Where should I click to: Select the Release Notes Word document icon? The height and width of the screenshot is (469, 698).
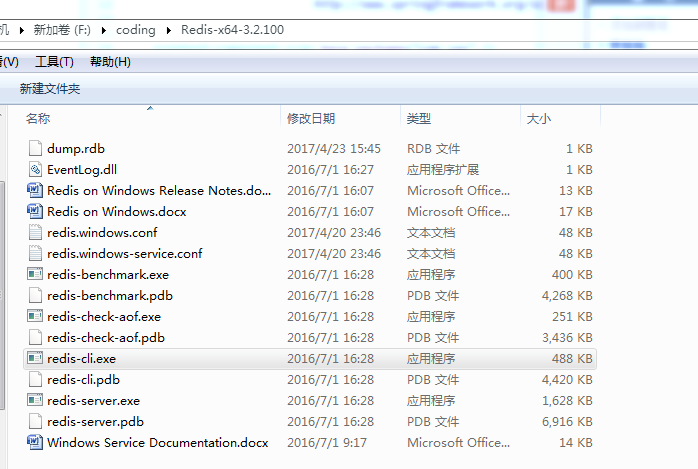35,190
